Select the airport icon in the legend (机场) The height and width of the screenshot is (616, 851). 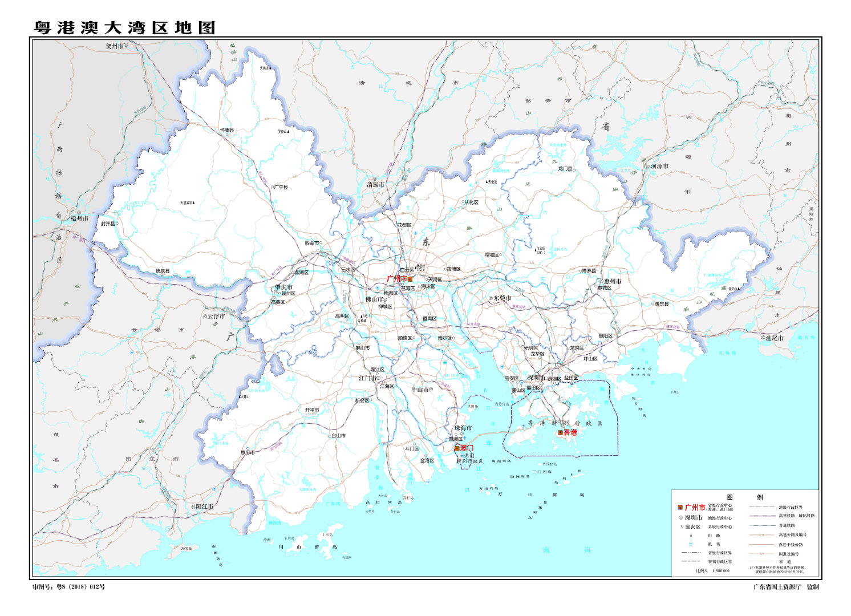[x=690, y=545]
